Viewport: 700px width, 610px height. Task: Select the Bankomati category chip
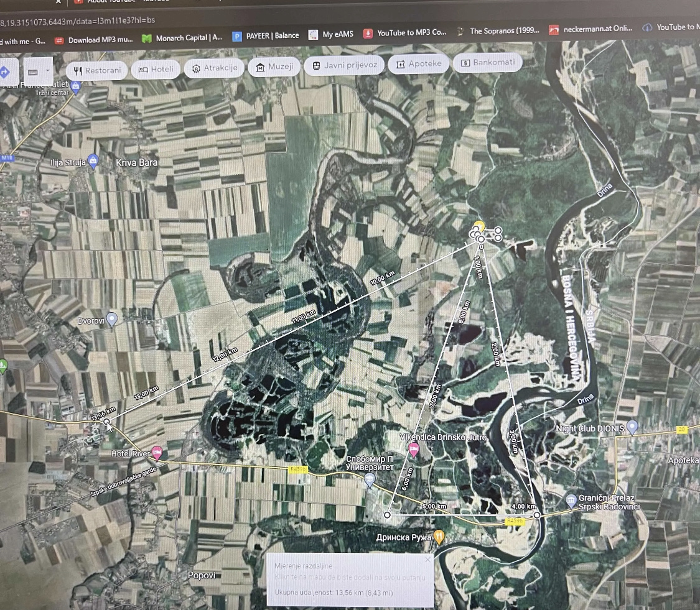pos(487,62)
